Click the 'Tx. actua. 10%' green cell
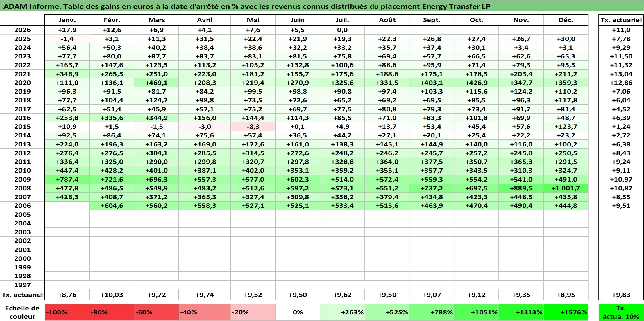 coord(621,312)
